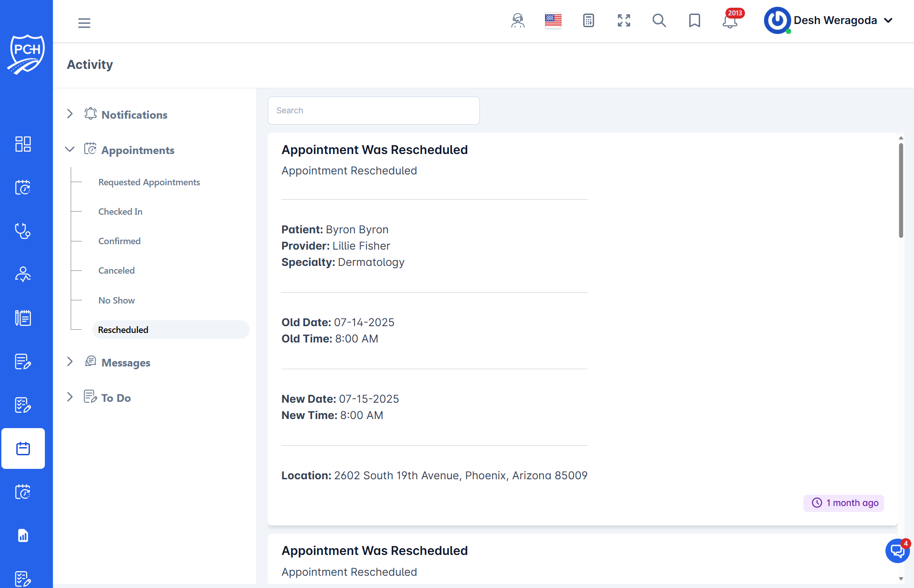The width and height of the screenshot is (914, 588).
Task: Select Requested Appointments in the tree
Action: click(149, 182)
